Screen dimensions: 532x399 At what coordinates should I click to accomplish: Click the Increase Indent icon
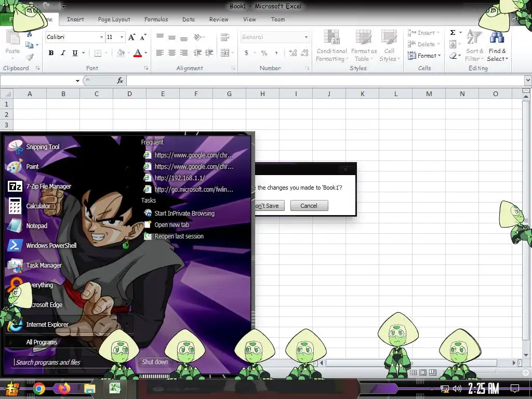(209, 52)
